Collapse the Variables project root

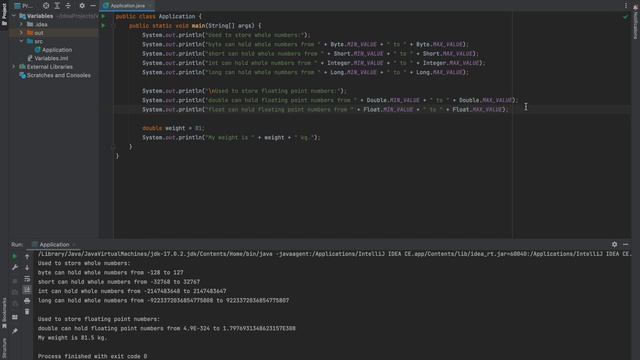[14, 16]
